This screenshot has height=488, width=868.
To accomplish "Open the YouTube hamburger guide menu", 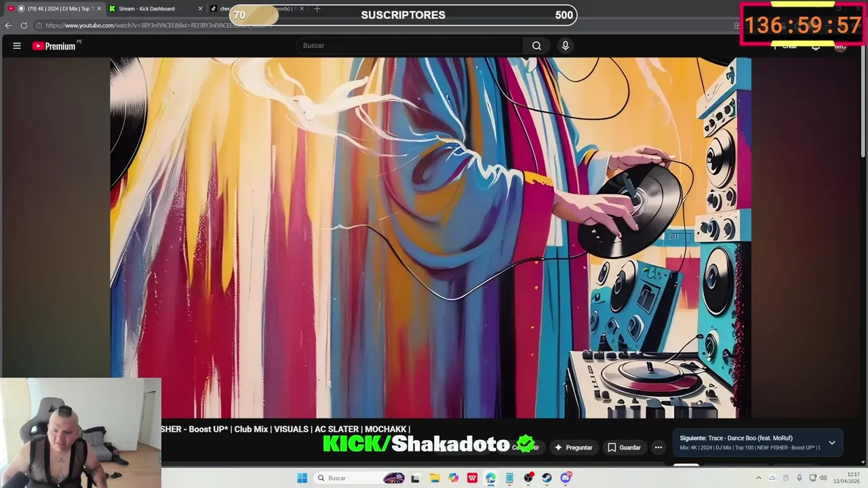I will pos(17,45).
